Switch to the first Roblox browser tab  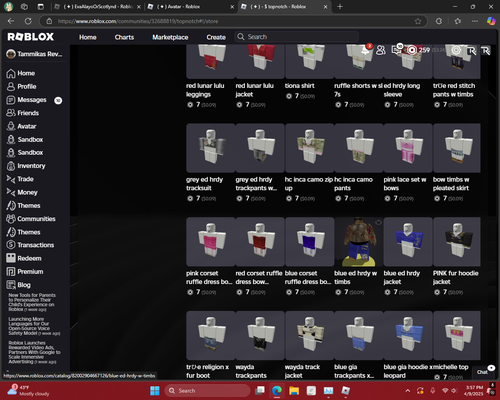(x=97, y=7)
